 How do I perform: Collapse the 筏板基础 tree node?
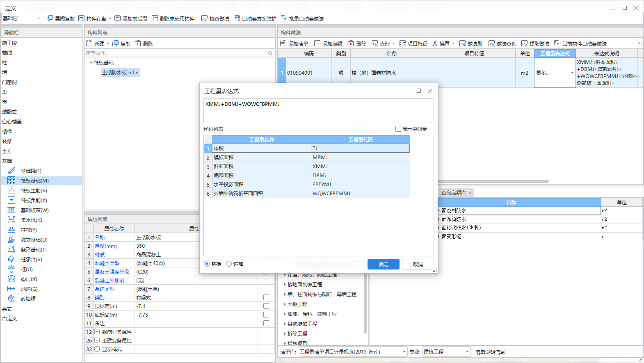(x=91, y=63)
